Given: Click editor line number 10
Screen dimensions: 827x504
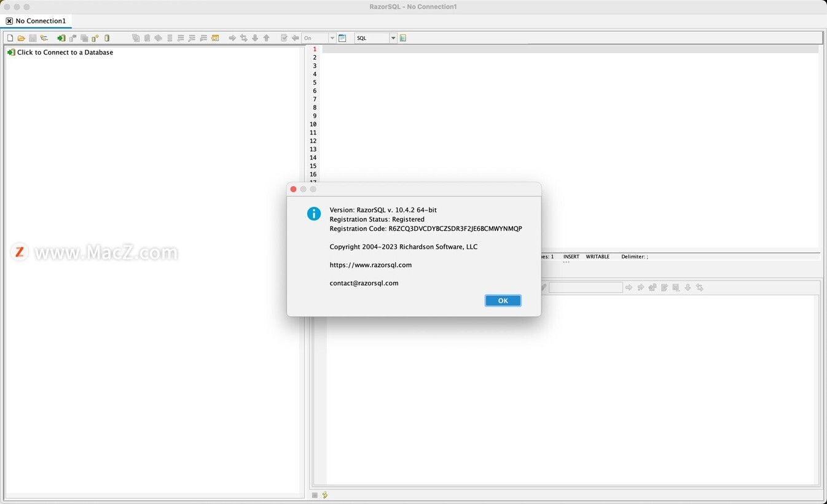Looking at the screenshot, I should pos(313,124).
